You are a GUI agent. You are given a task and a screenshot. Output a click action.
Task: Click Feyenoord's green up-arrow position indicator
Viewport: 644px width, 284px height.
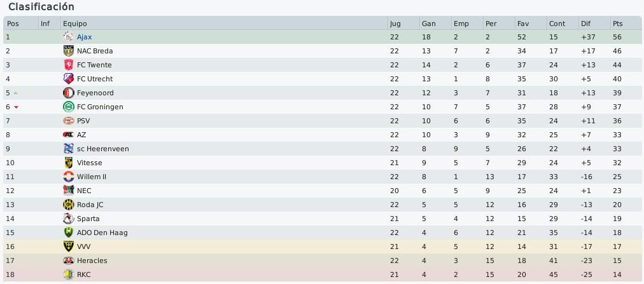(16, 93)
